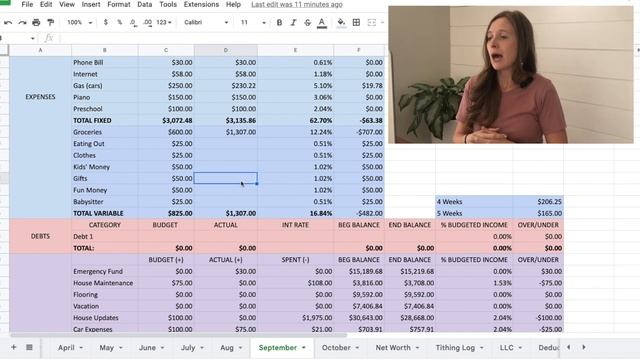
Task: Switch to the LLC sheet tab
Action: pyautogui.click(x=507, y=348)
